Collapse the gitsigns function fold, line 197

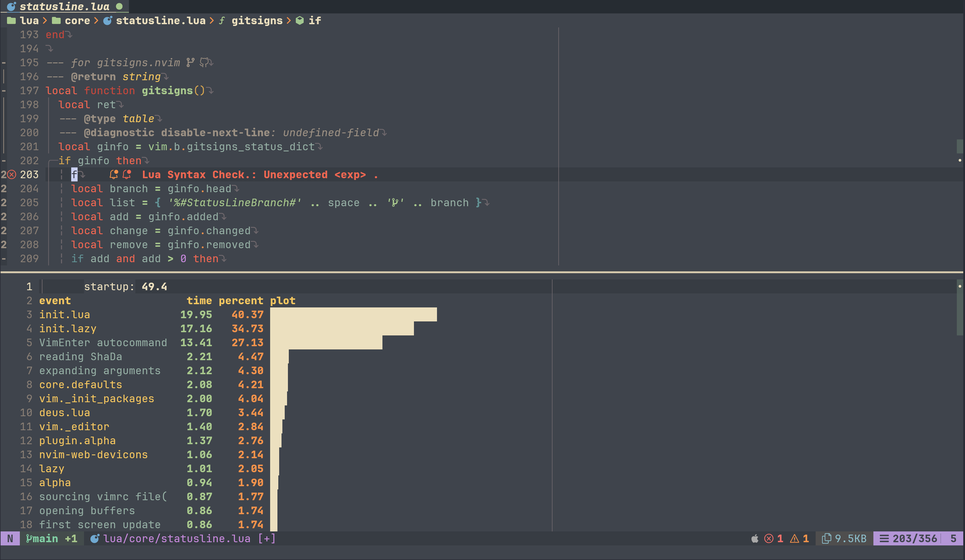tap(4, 91)
